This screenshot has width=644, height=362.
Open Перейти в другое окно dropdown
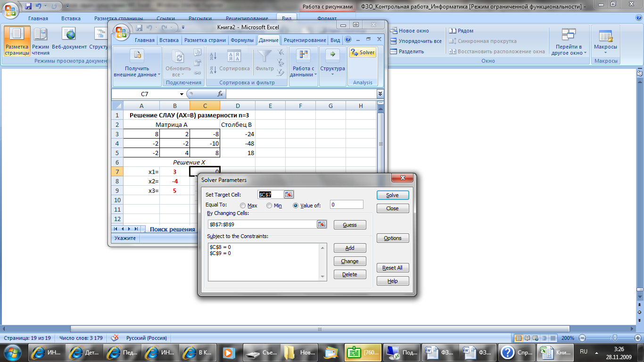pyautogui.click(x=569, y=41)
